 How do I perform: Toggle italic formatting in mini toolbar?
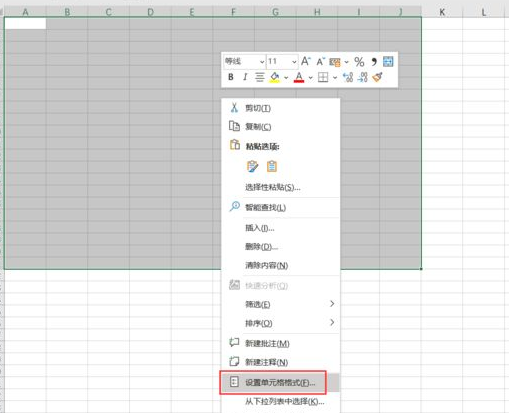245,77
